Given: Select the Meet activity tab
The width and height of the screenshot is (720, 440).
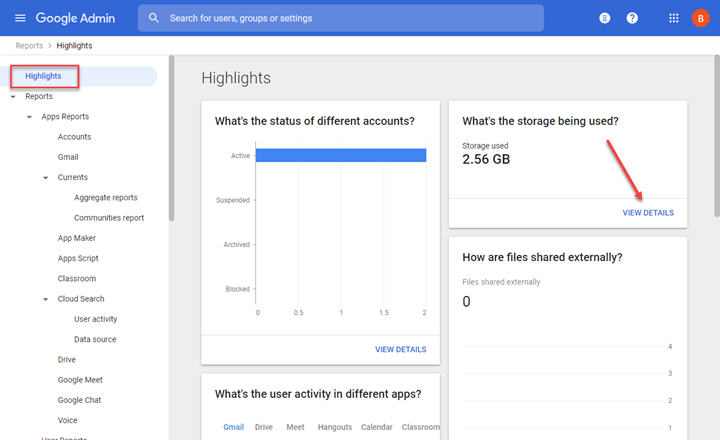Looking at the screenshot, I should (x=295, y=427).
